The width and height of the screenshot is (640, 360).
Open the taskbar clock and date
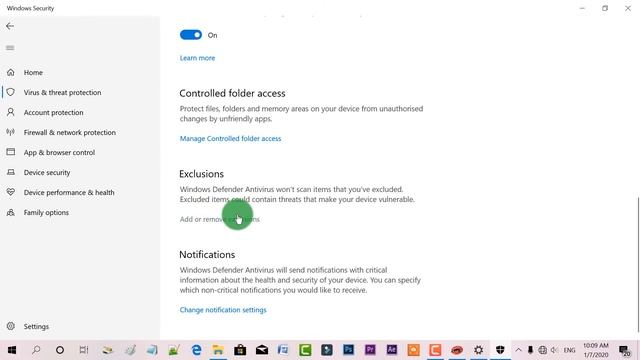coord(596,350)
